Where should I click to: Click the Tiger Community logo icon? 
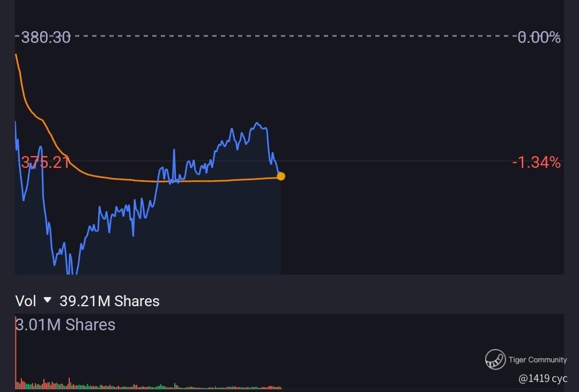coord(495,359)
